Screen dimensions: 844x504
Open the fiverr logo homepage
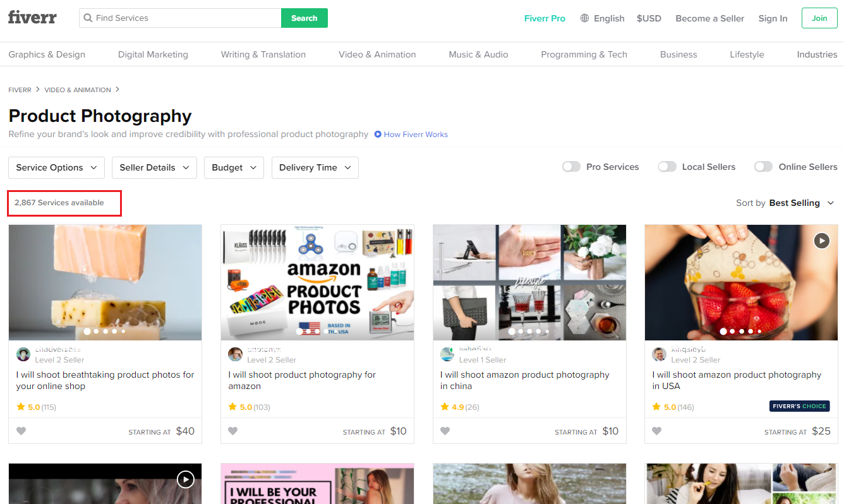[x=32, y=18]
